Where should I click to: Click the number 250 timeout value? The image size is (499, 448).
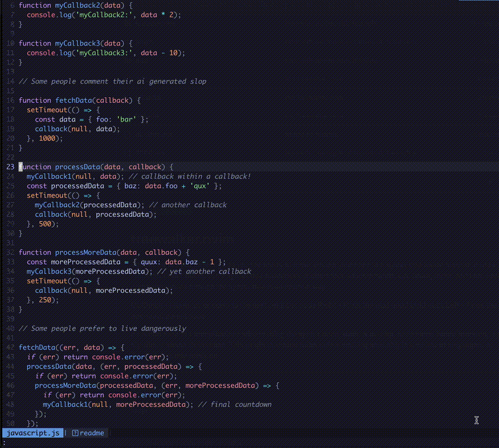pos(45,300)
